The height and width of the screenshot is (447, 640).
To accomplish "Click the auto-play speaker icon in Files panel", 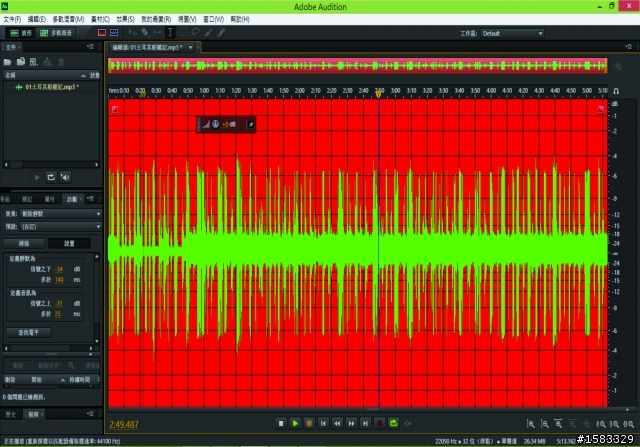I will [66, 177].
